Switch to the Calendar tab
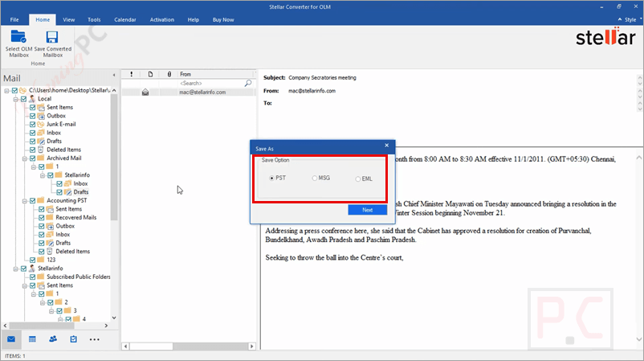Screen dimensions: 644x361 [124, 20]
